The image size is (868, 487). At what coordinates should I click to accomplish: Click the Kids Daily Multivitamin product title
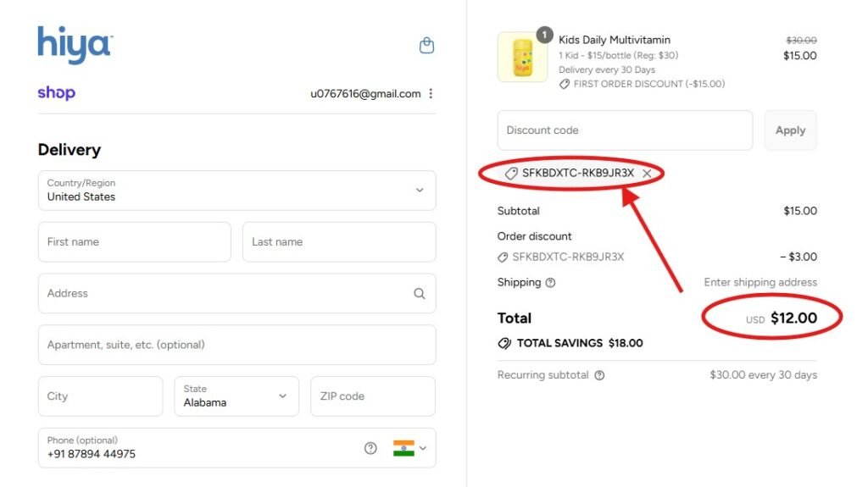615,40
